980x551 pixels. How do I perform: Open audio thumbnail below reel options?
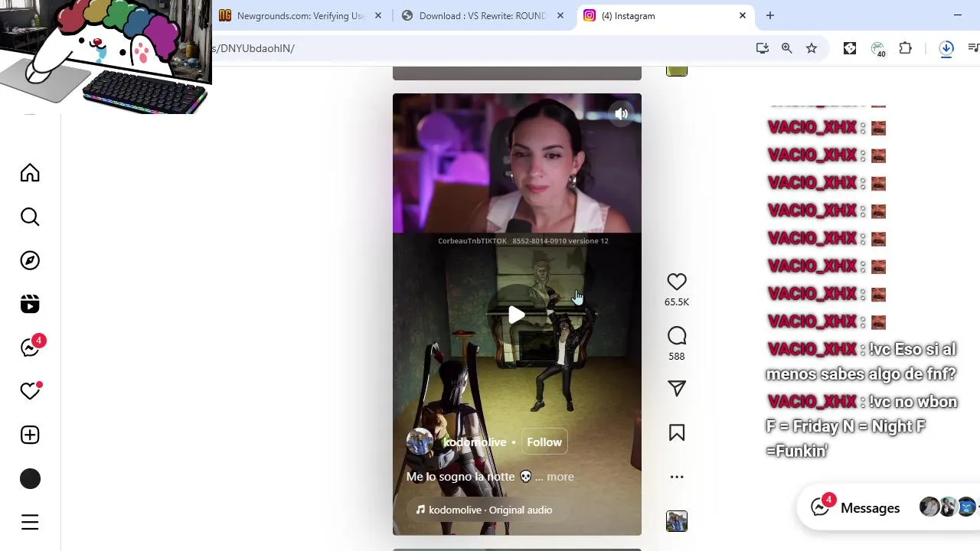pyautogui.click(x=677, y=521)
